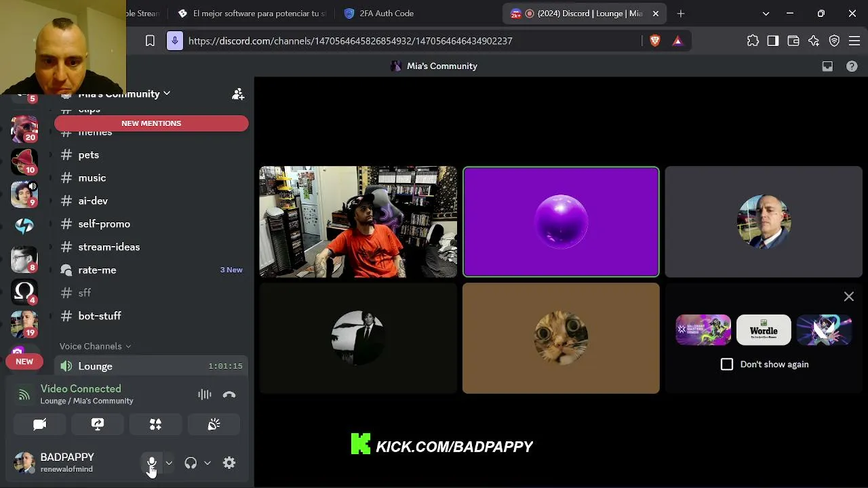Deafen audio with the headphones button
This screenshot has height=488, width=868.
pyautogui.click(x=191, y=463)
